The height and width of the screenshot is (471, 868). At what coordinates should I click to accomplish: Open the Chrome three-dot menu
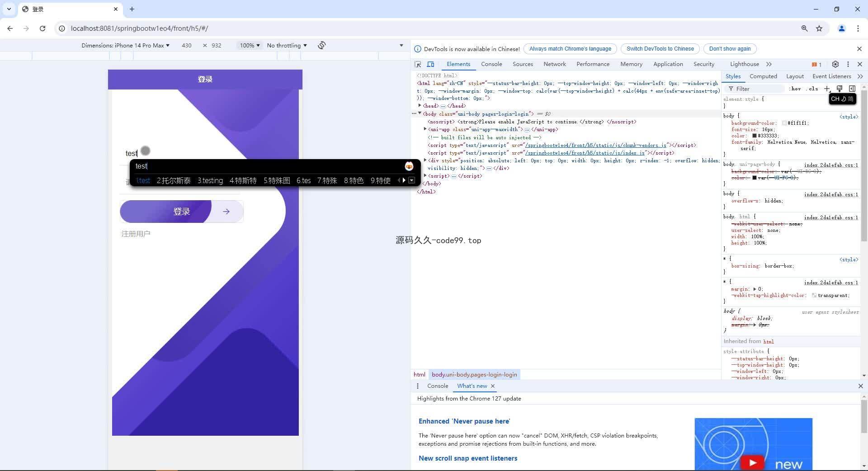click(x=858, y=28)
